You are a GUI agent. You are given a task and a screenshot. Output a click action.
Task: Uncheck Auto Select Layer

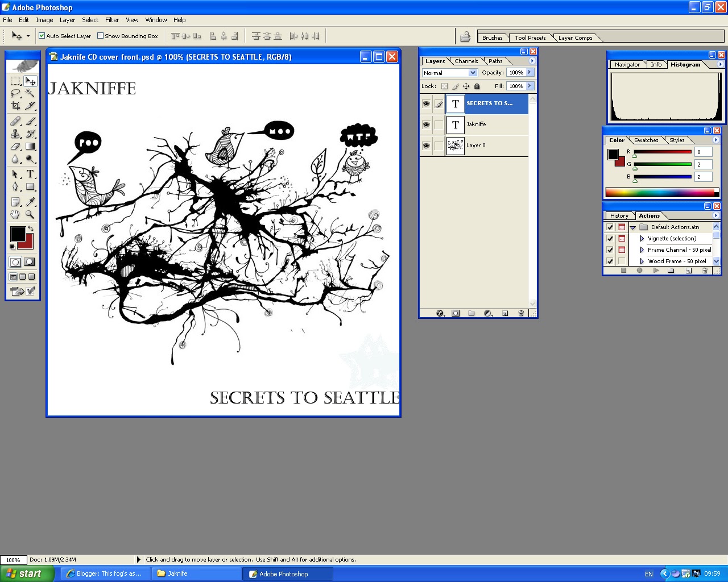pos(42,36)
